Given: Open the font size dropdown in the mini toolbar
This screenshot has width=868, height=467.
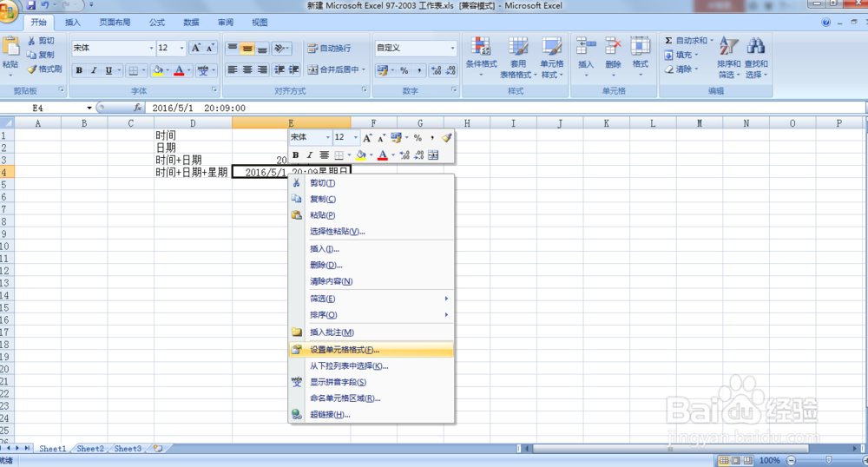Looking at the screenshot, I should [355, 137].
